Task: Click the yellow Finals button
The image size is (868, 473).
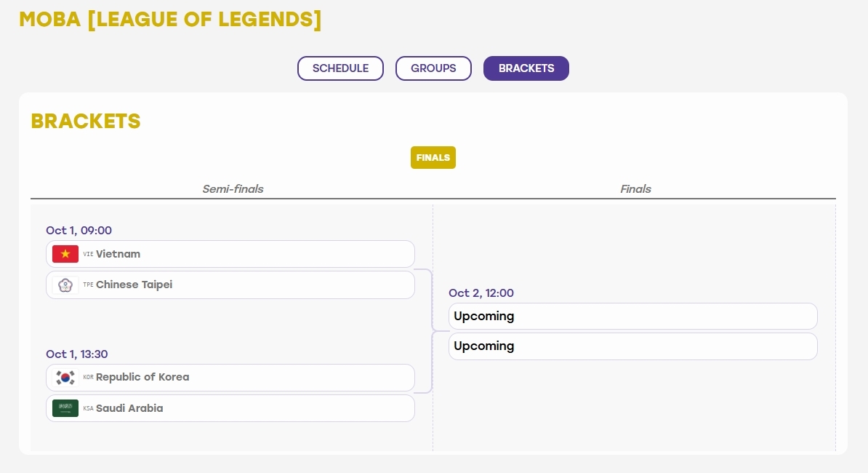Action: (433, 157)
